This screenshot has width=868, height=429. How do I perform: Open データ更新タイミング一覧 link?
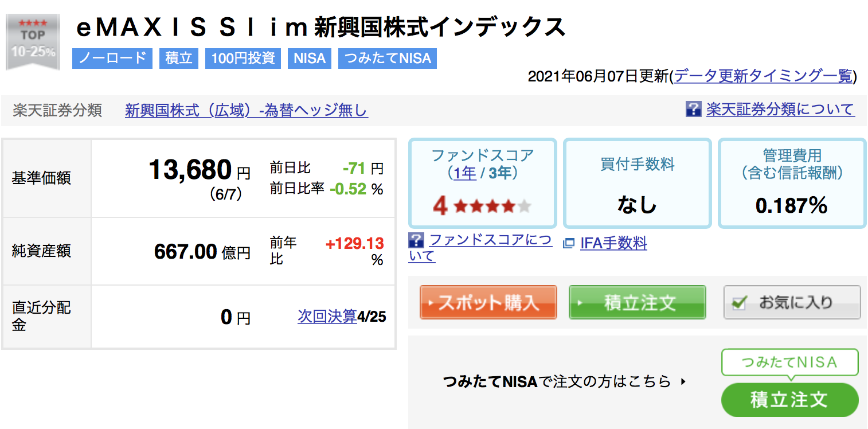(764, 76)
